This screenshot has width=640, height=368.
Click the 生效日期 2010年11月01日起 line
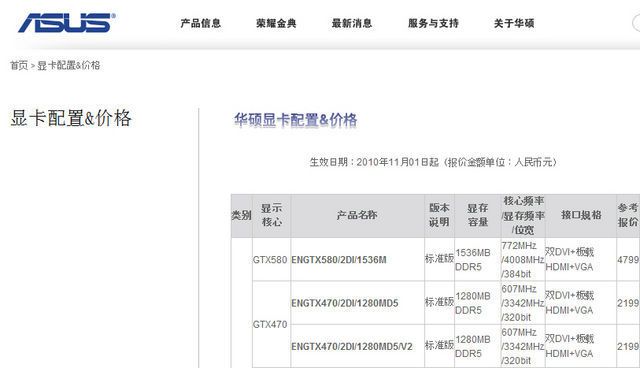coord(433,162)
